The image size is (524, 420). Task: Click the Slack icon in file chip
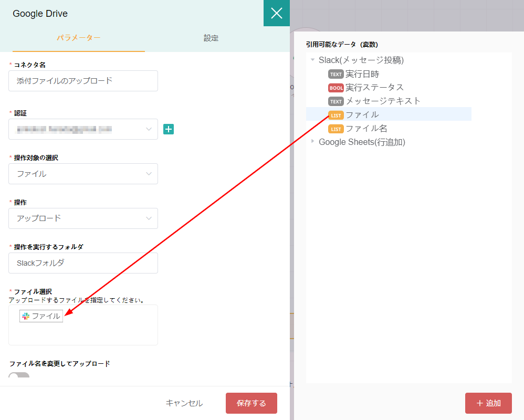[26, 316]
